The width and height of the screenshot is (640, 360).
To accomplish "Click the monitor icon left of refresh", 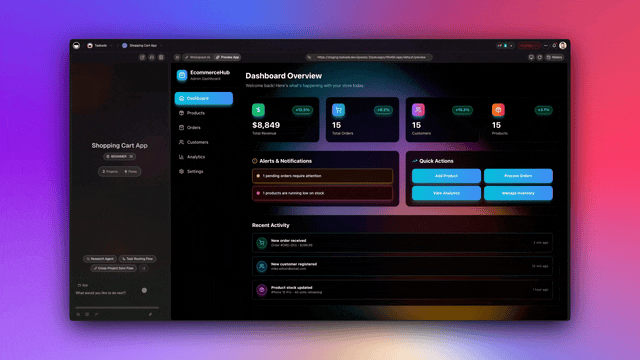I will pyautogui.click(x=531, y=57).
